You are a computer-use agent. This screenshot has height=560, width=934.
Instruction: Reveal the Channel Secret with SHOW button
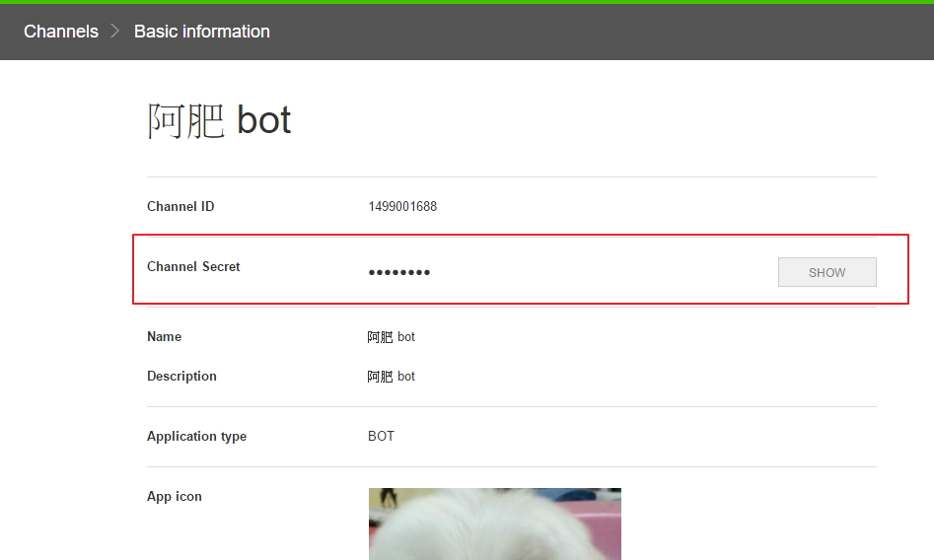[826, 272]
